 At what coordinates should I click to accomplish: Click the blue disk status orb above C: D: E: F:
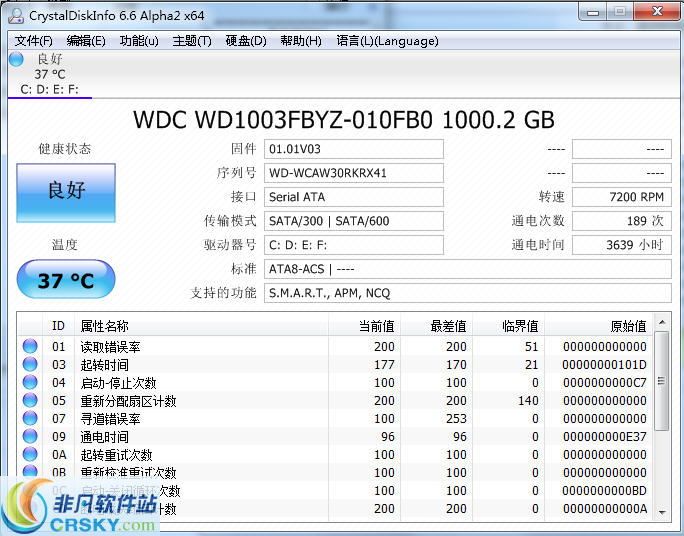pos(17,59)
